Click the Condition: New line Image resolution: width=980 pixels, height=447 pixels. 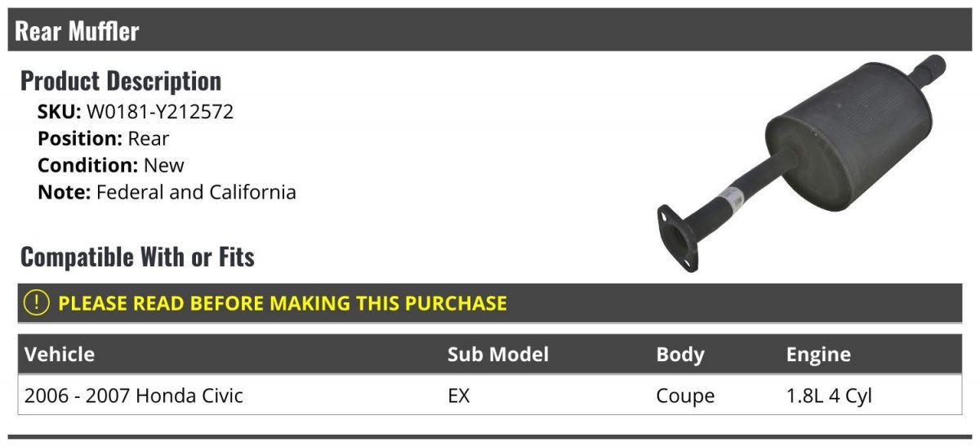(x=111, y=165)
